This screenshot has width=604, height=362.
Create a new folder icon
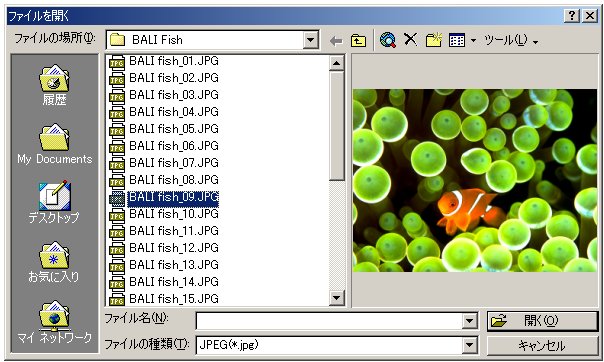(x=434, y=40)
